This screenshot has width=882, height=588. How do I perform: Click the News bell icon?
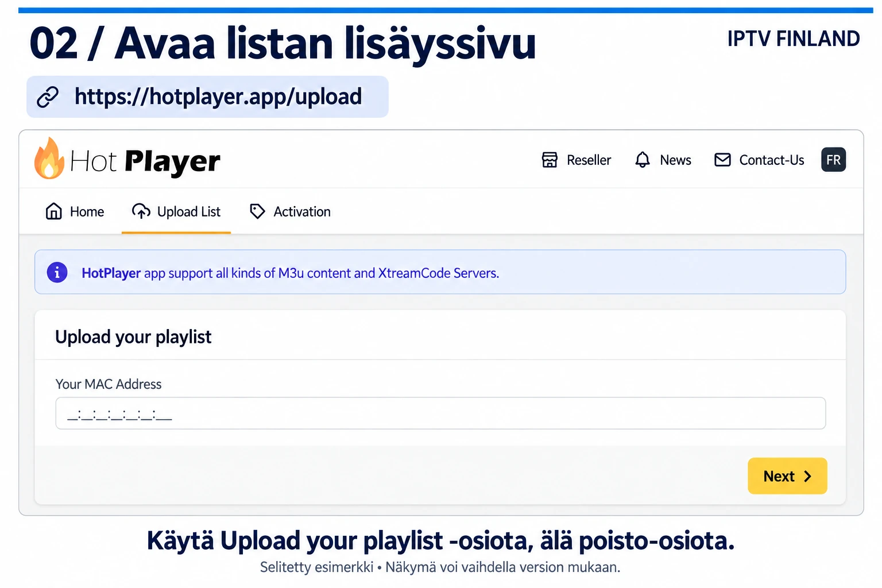click(643, 160)
